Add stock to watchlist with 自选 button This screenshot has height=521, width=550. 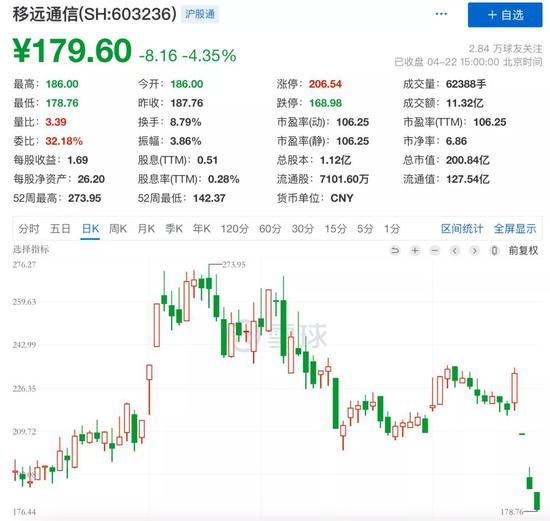505,15
